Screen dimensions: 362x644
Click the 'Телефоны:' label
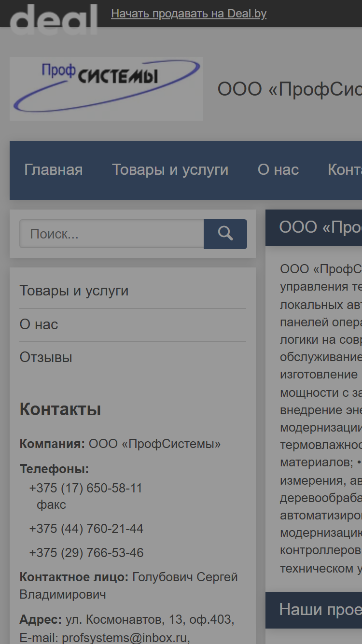coord(54,469)
